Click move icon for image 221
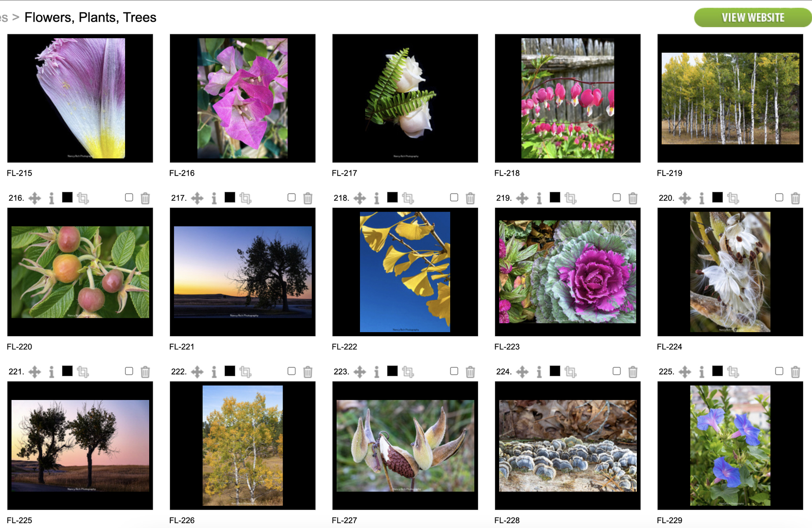The height and width of the screenshot is (528, 812). click(35, 372)
